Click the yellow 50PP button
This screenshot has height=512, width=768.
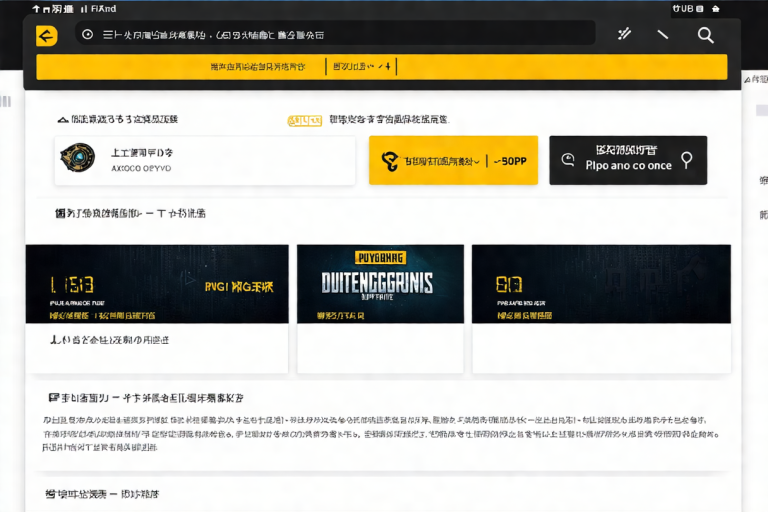coord(453,160)
